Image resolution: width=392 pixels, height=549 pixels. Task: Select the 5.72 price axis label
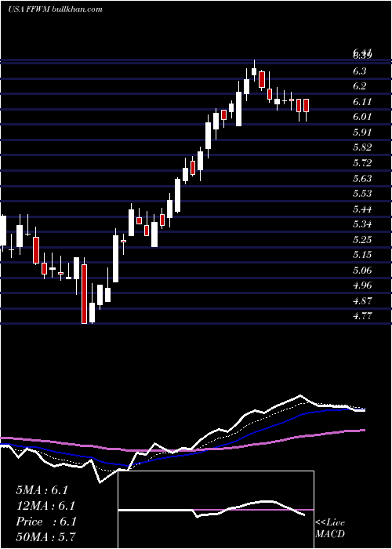[x=362, y=163]
